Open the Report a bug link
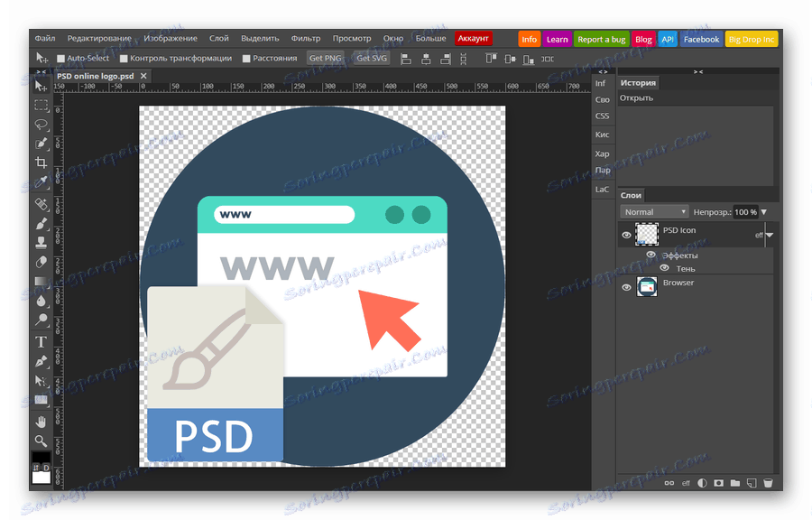 pyautogui.click(x=601, y=40)
